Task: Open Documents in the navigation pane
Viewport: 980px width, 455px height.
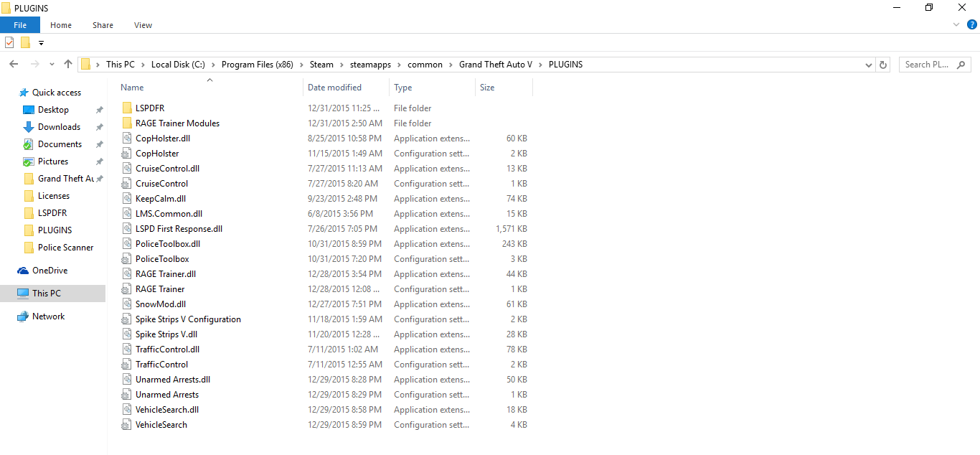Action: (x=60, y=144)
